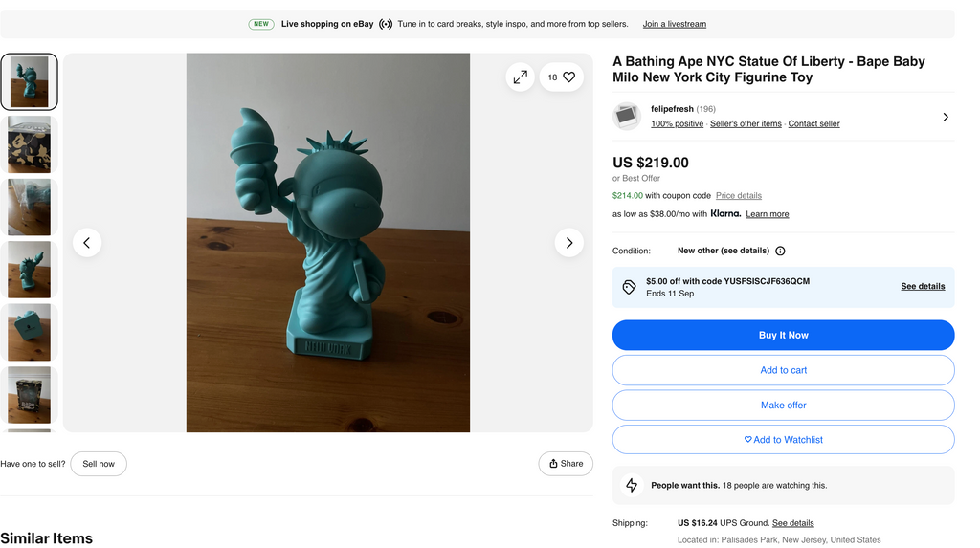Open Price details link
The height and width of the screenshot is (548, 980).
[x=739, y=196]
